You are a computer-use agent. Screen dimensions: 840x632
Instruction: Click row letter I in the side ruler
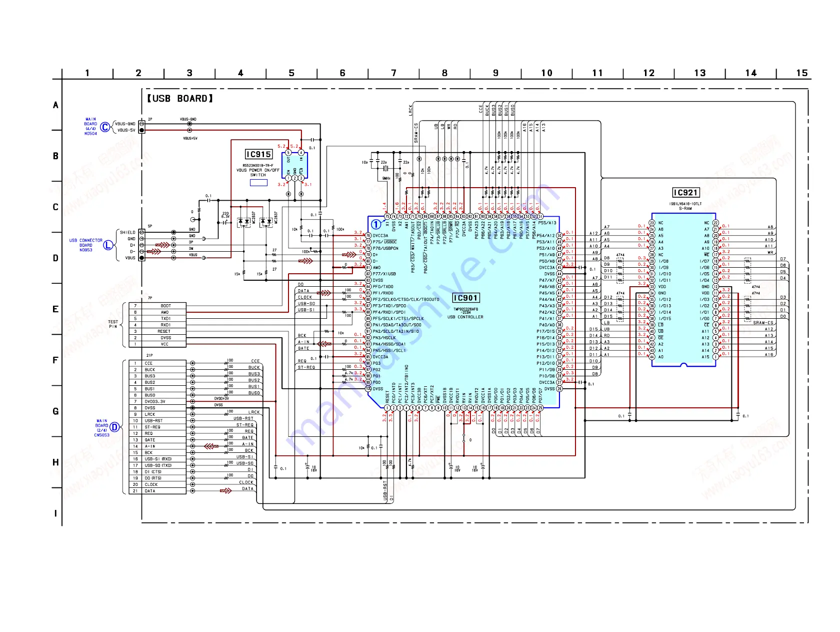(55, 513)
